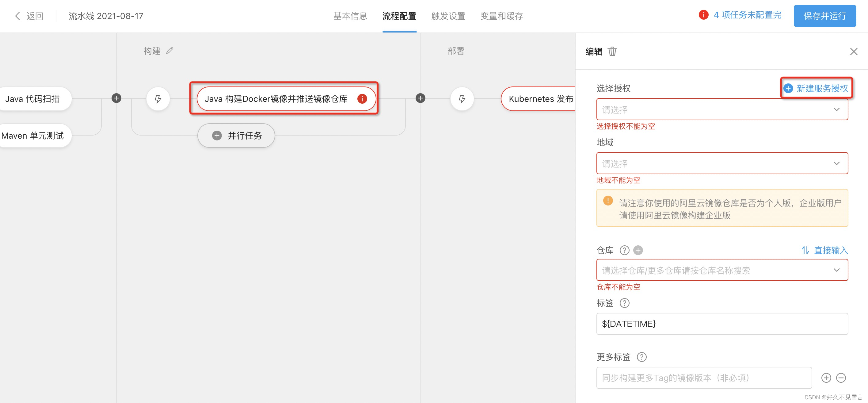Click the 4 项任务未配置完 link
Image resolution: width=868 pixels, height=403 pixels.
(x=747, y=15)
